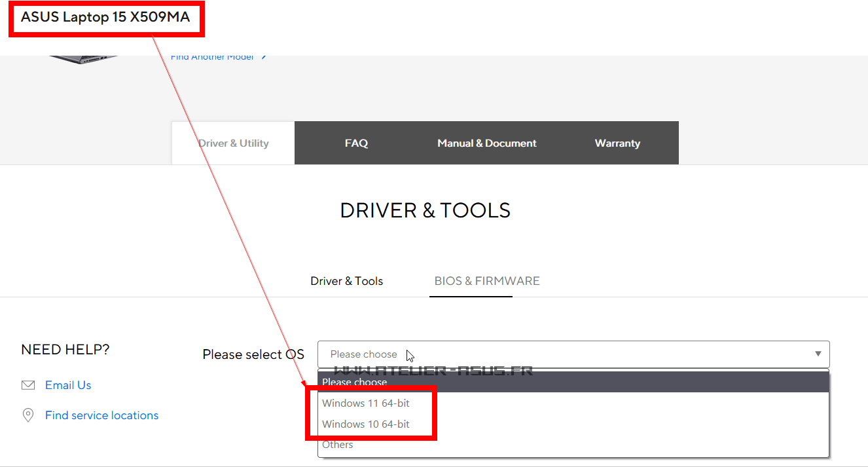Go to the Manual & Document tab
The image size is (868, 467).
click(486, 143)
